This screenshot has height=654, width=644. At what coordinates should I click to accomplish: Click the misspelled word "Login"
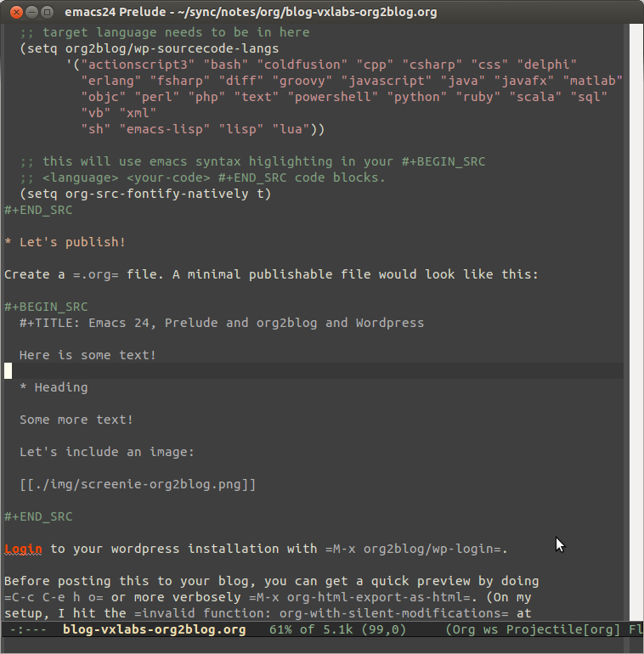[x=23, y=549]
